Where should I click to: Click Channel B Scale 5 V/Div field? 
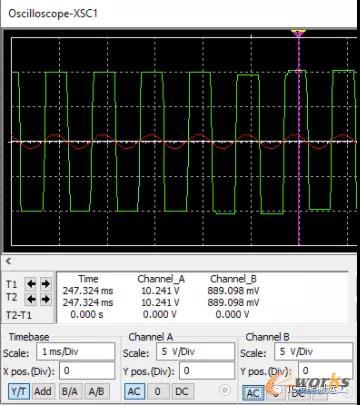pos(313,352)
